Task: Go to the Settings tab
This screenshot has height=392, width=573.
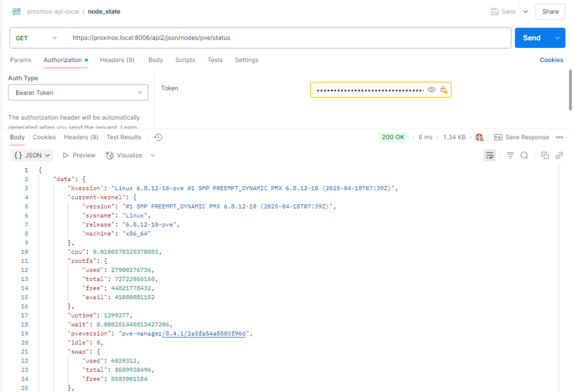Action: click(247, 60)
